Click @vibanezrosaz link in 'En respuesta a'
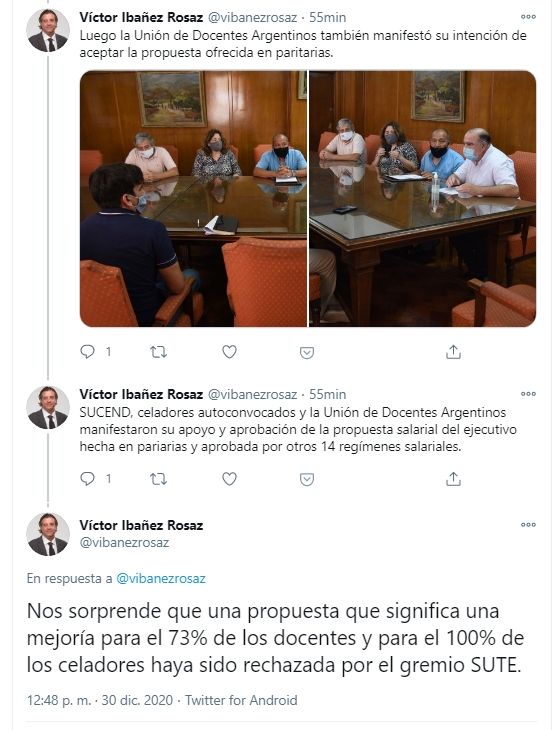Screen dimensions: 560x730 point(161,579)
